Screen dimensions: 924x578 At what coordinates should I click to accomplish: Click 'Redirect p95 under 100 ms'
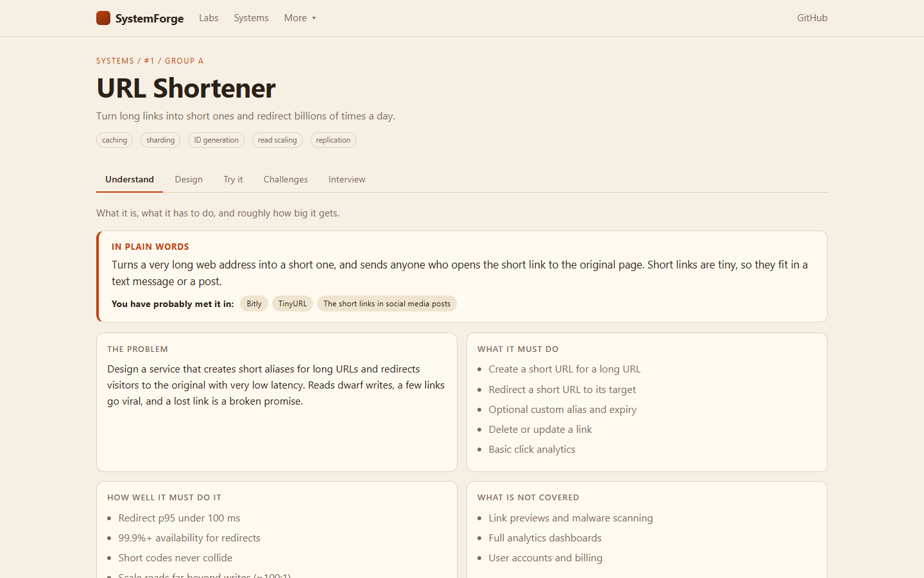click(179, 518)
